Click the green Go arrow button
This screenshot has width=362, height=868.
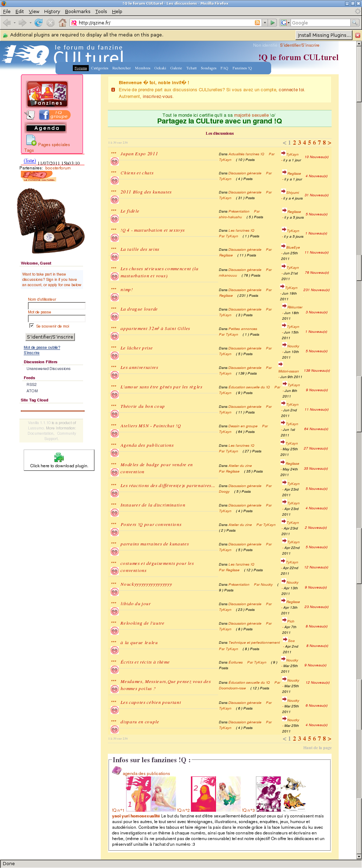coord(273,23)
